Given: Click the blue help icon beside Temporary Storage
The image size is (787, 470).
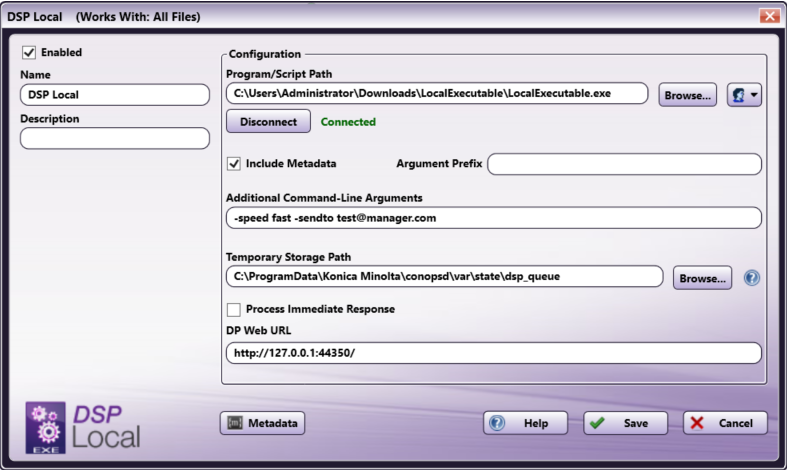Looking at the screenshot, I should pos(752,277).
